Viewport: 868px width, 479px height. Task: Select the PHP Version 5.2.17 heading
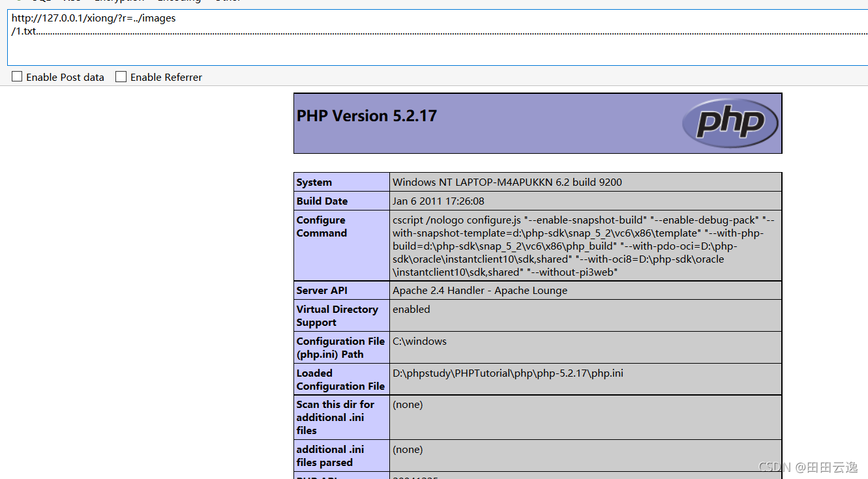[x=367, y=116]
